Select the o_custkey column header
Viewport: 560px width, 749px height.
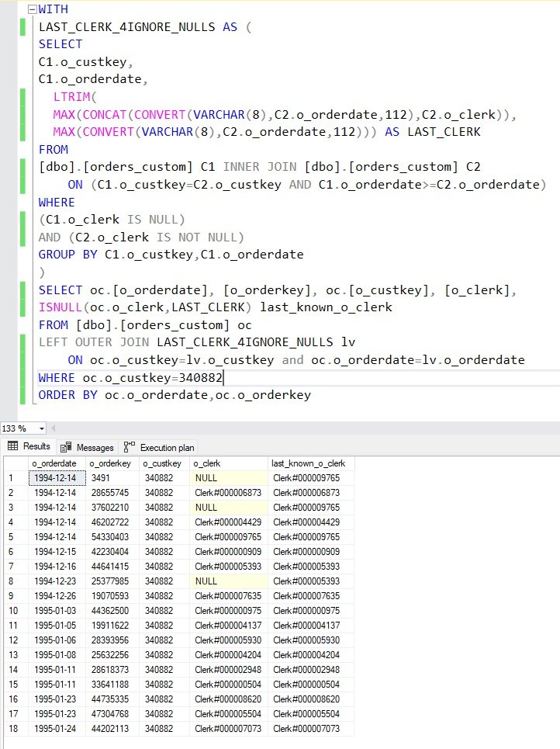pos(164,463)
